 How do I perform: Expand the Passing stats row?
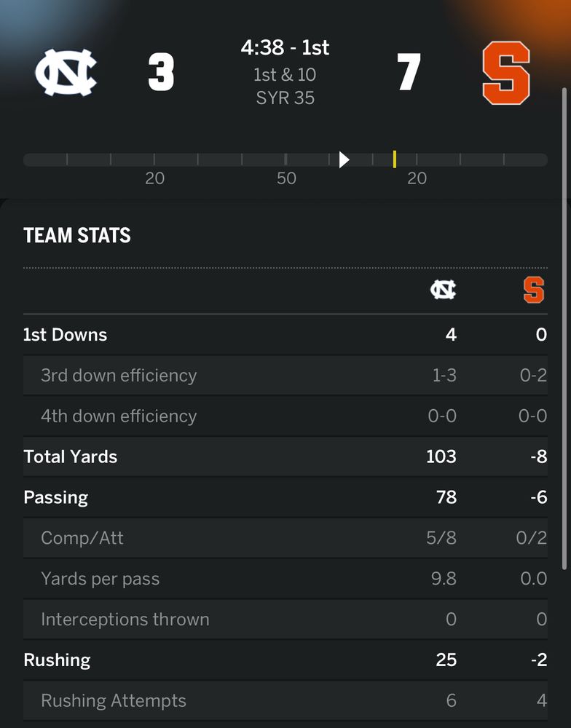(285, 498)
